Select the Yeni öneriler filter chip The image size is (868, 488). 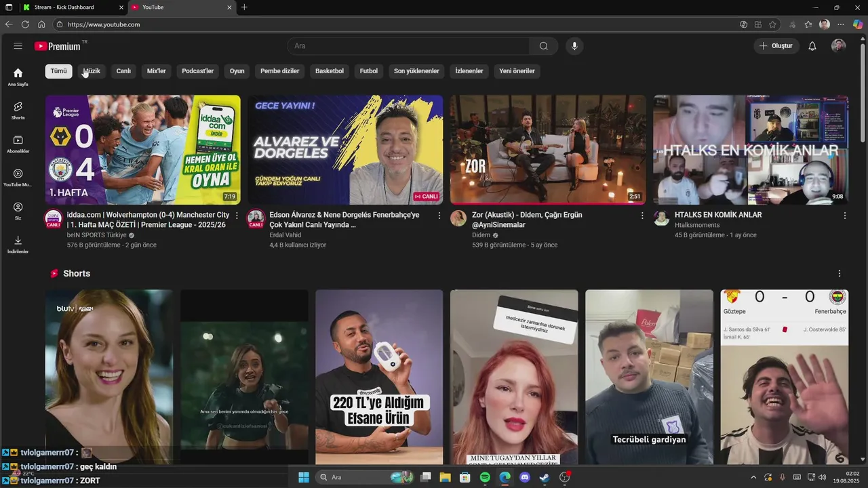click(x=517, y=71)
